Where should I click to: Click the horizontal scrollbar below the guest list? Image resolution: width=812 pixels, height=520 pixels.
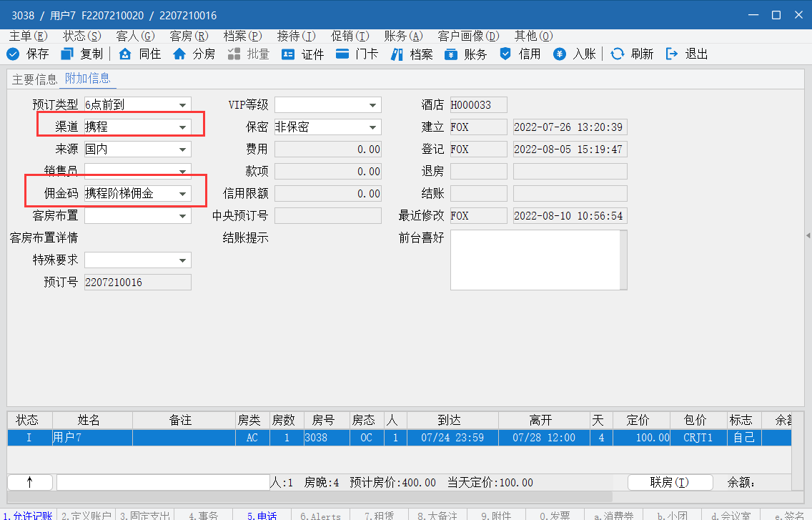click(309, 496)
